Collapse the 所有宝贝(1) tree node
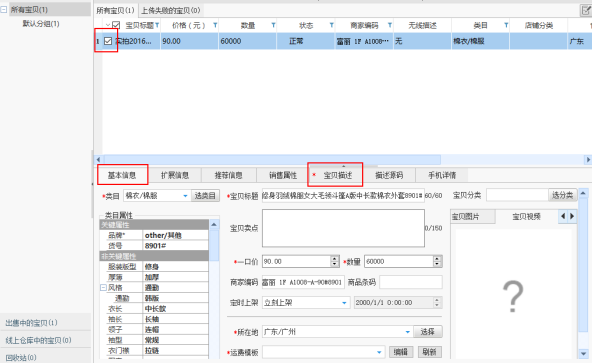593x364 pixels. coord(4,9)
